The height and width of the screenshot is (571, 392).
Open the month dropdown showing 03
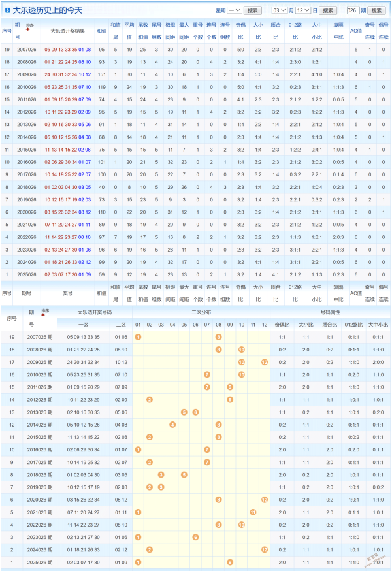(x=280, y=10)
